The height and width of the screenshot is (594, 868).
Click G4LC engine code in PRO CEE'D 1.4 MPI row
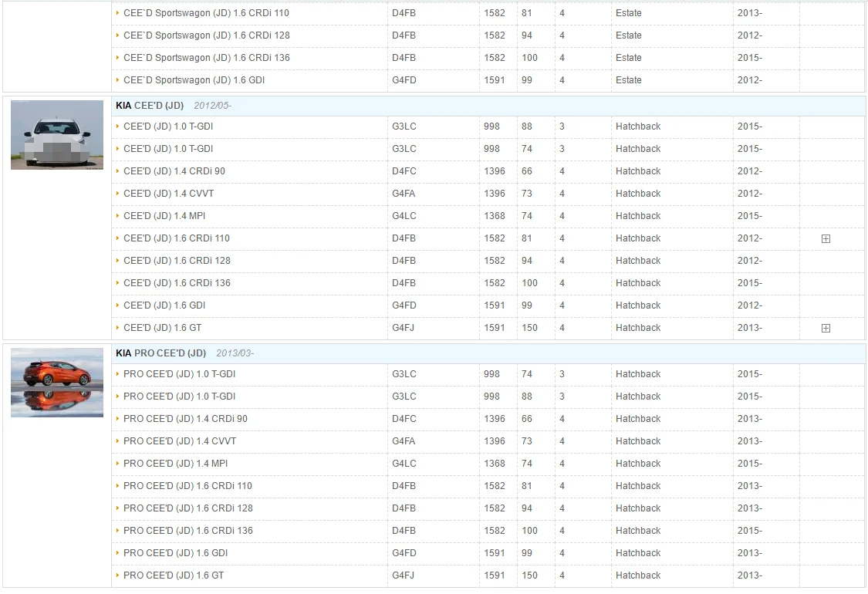click(404, 464)
